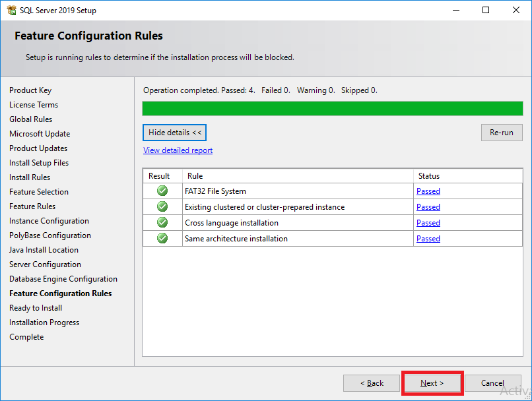Image resolution: width=532 pixels, height=401 pixels.
Task: Click Same architecture installation rule text
Action: click(x=236, y=239)
